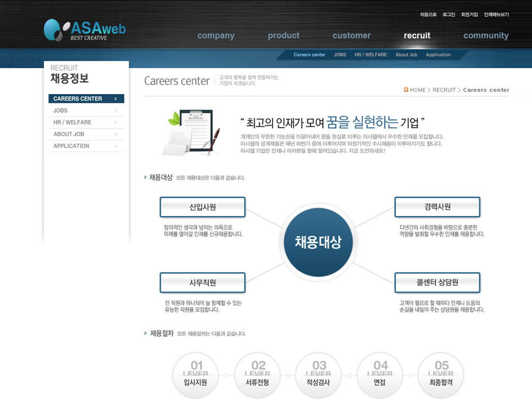Click the central 채용대상 circle
Viewport: 532px width, 399px height.
pyautogui.click(x=318, y=243)
